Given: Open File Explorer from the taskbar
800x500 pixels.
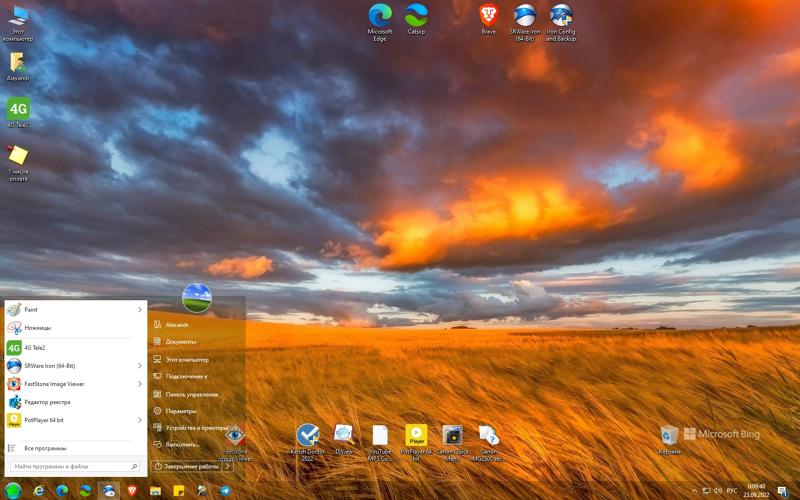Looking at the screenshot, I should (156, 491).
